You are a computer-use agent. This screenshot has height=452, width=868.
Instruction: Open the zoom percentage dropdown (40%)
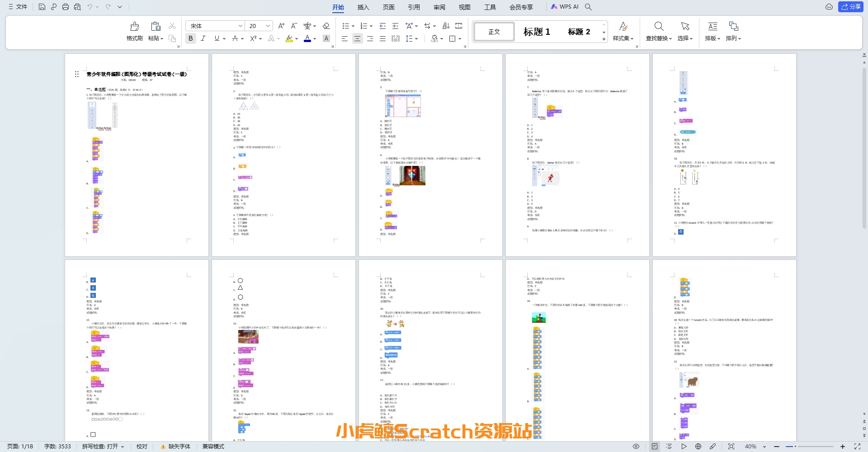(764, 447)
